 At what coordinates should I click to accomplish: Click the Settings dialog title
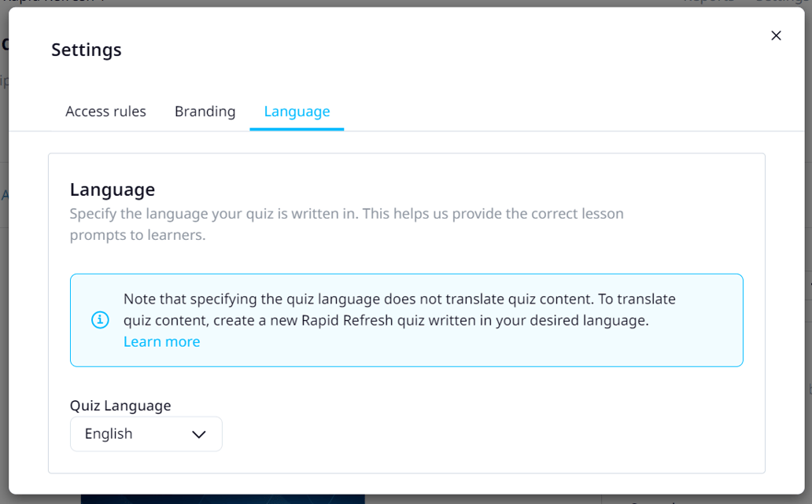[87, 50]
